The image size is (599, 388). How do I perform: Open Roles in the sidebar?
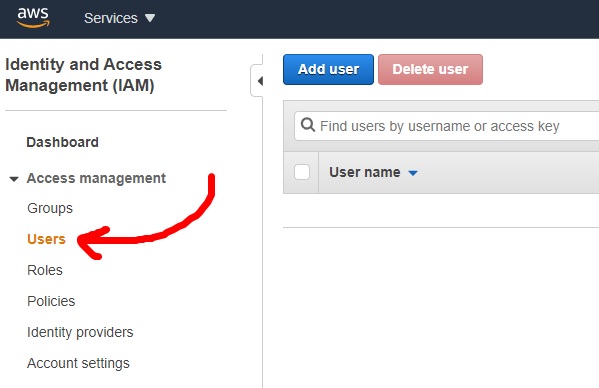click(45, 270)
